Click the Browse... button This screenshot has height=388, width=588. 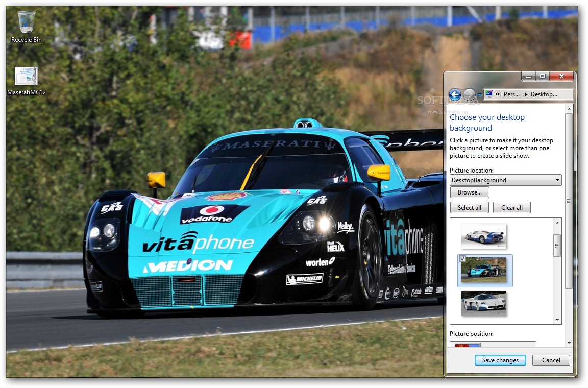470,192
